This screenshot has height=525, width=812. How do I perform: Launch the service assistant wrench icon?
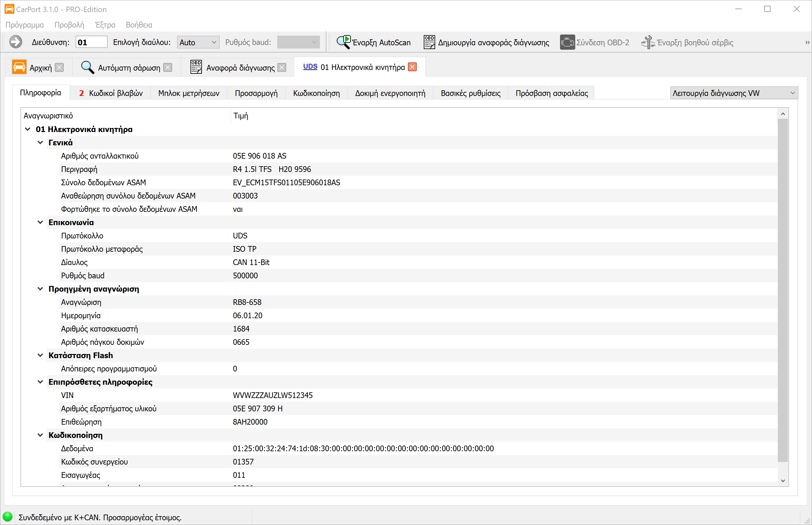coord(648,42)
